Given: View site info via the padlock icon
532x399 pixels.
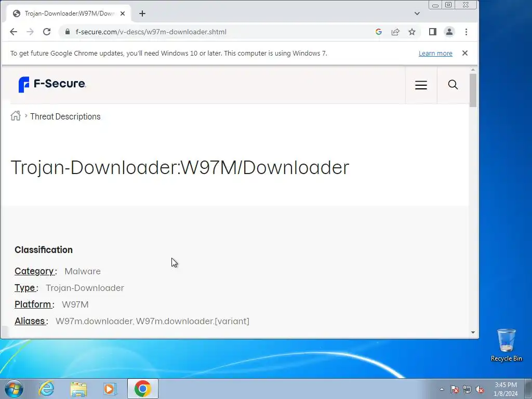Looking at the screenshot, I should pyautogui.click(x=67, y=32).
